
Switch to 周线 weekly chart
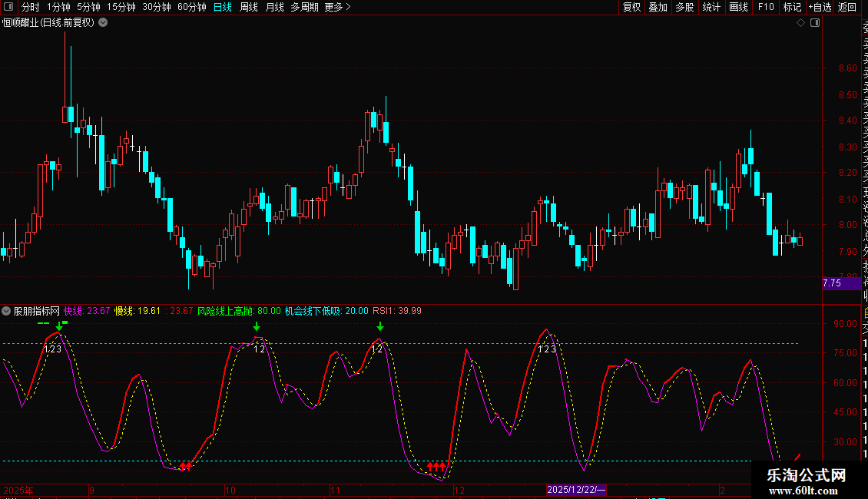coord(249,7)
